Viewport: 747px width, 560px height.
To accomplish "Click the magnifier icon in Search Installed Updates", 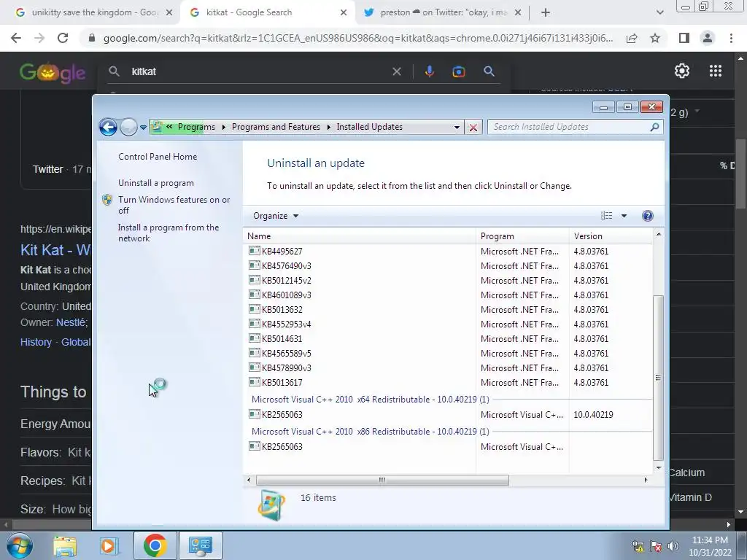I will click(654, 127).
